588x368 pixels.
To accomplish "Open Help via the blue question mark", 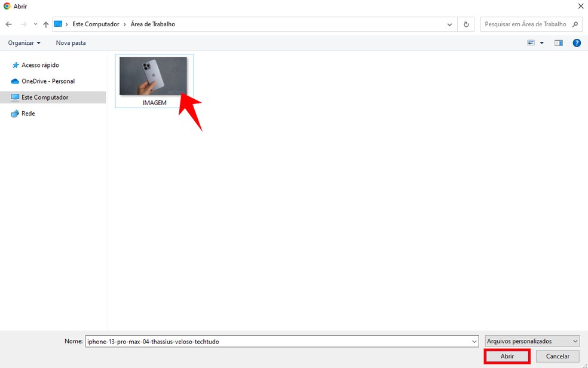I will coord(576,42).
